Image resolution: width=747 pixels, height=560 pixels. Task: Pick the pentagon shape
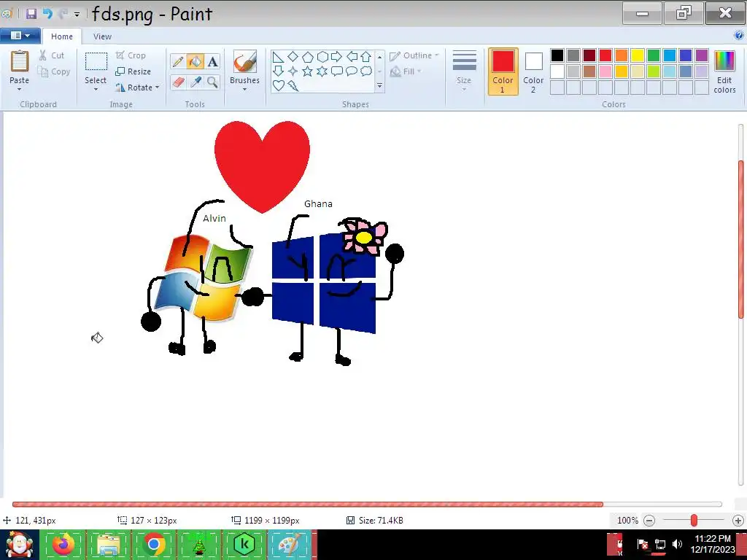click(307, 57)
